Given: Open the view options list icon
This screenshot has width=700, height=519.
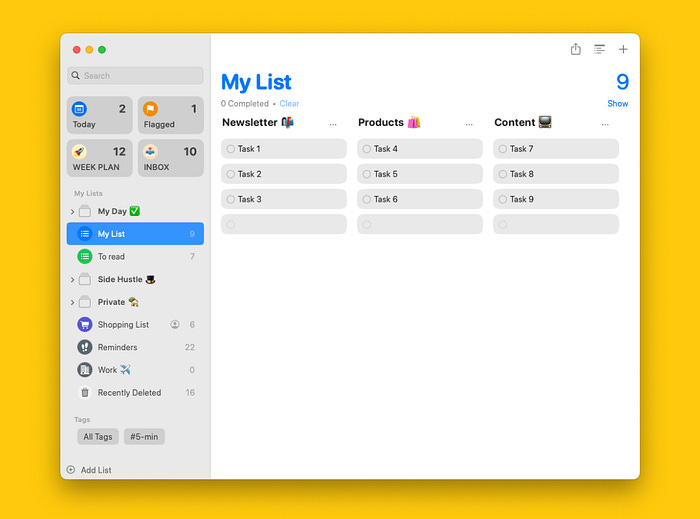Looking at the screenshot, I should click(x=599, y=49).
